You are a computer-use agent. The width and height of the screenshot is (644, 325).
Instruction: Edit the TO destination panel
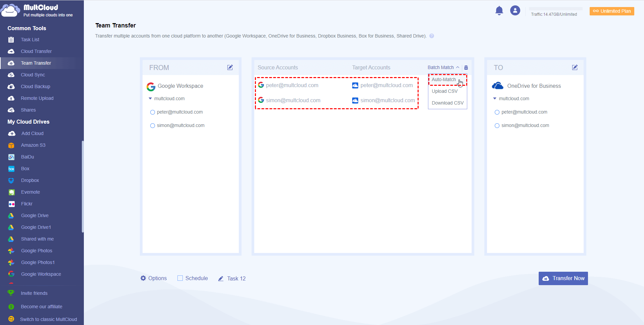pyautogui.click(x=575, y=67)
